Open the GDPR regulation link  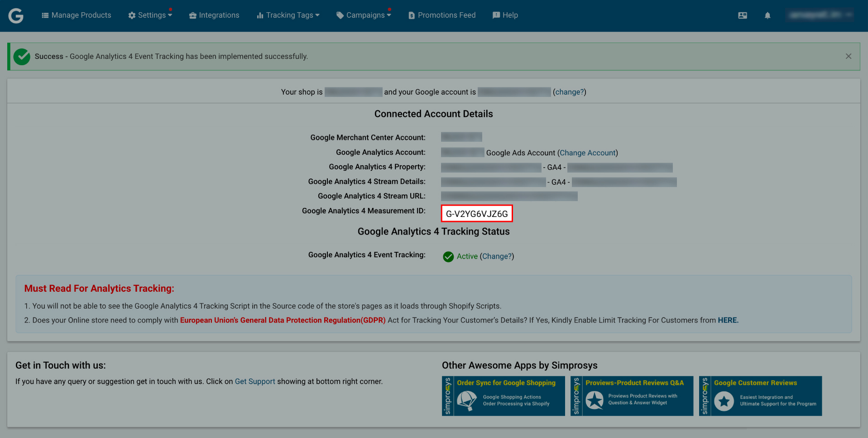click(x=283, y=320)
